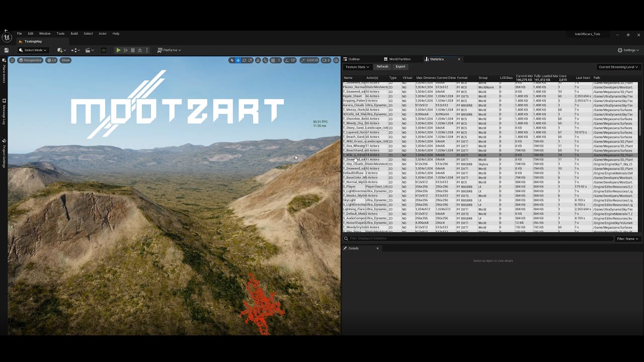Select the Aurora_Clouds texture row
The width and height of the screenshot is (644, 362).
490,105
